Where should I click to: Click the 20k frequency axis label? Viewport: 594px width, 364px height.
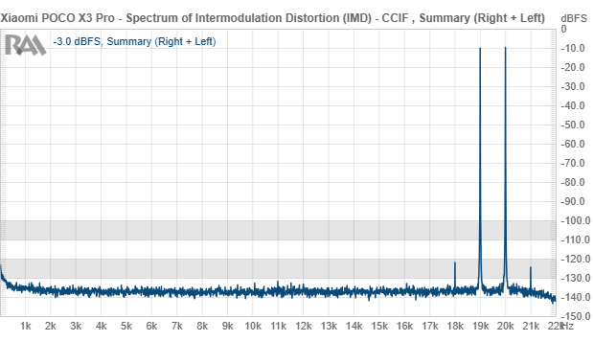505,326
